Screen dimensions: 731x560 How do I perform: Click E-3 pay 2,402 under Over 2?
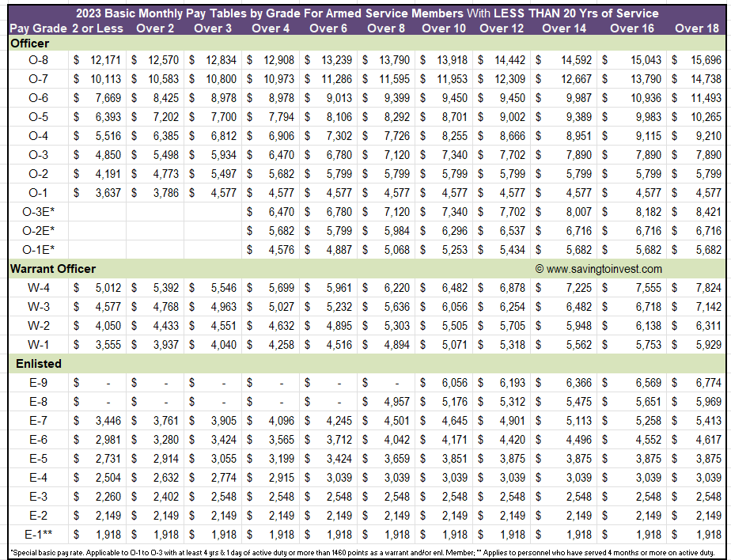coord(166,497)
